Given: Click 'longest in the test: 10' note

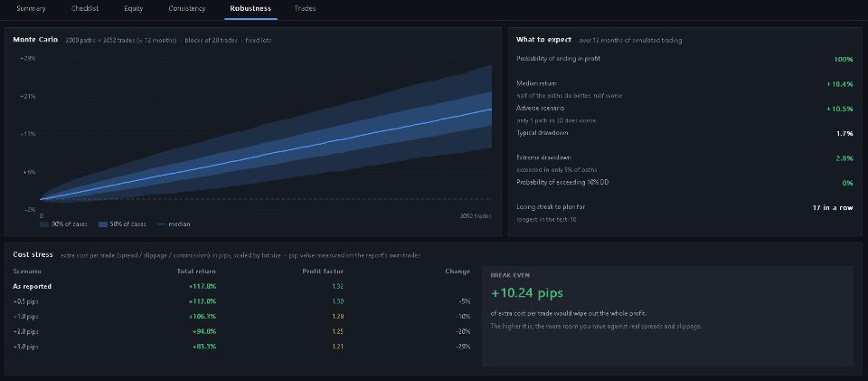Looking at the screenshot, I should pyautogui.click(x=544, y=219).
